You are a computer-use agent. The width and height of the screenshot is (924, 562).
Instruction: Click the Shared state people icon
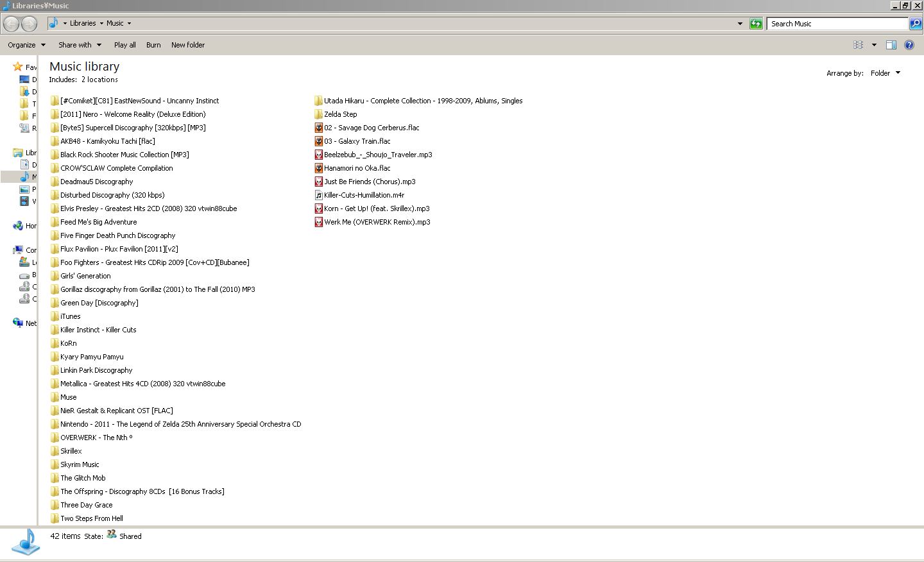pyautogui.click(x=112, y=534)
